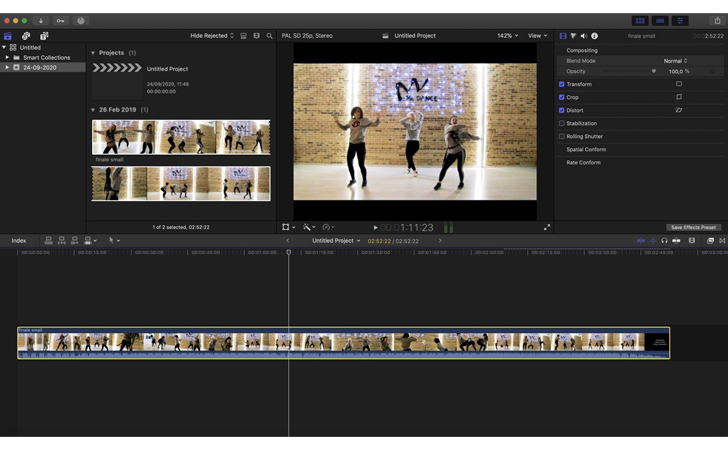Open the keyword editor key icon
This screenshot has width=728, height=450.
point(61,20)
